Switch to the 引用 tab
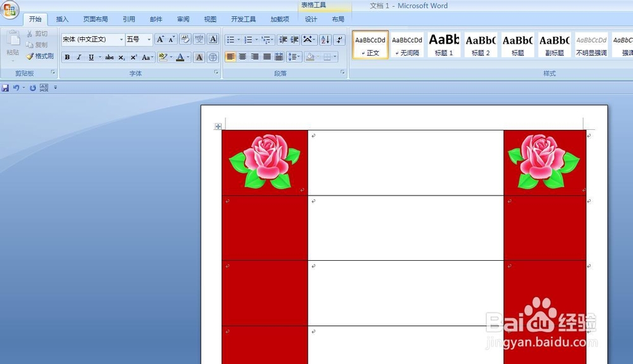This screenshot has height=364, width=633. (128, 19)
